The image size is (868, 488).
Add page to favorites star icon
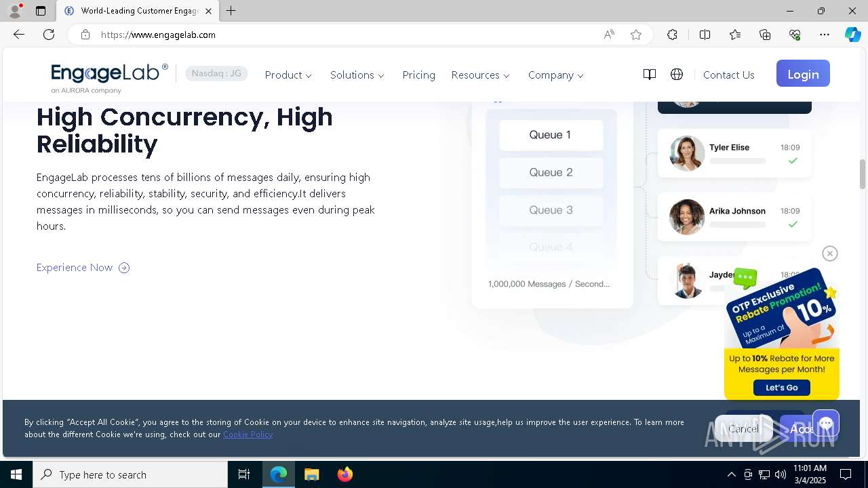pyautogui.click(x=636, y=35)
